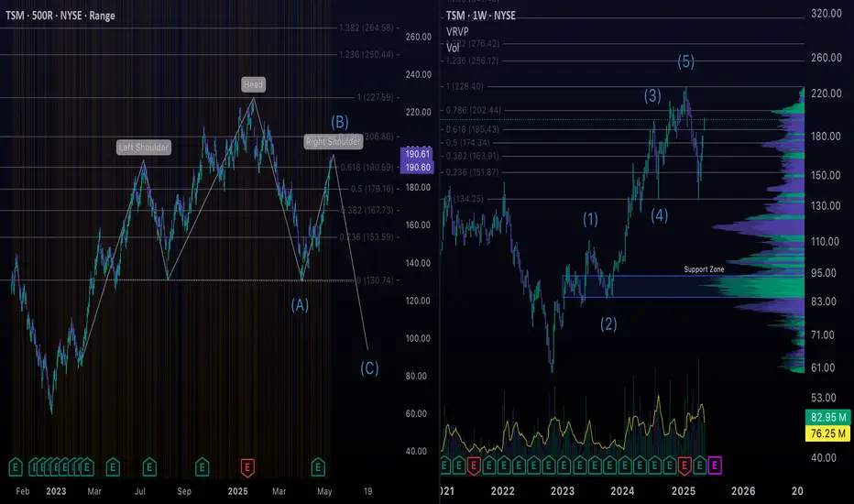Viewport: 854px width, 504px height.
Task: Click the (C) wave label
Action: point(369,368)
